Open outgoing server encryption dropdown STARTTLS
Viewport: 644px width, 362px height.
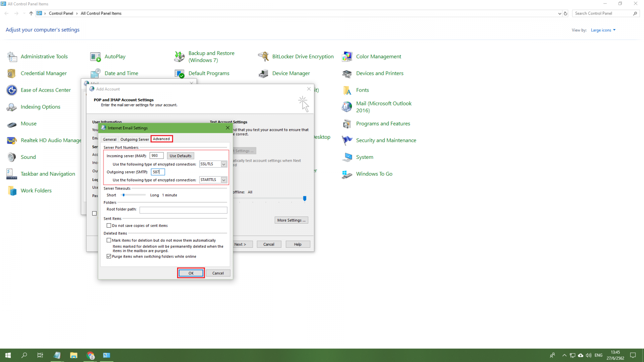point(224,180)
